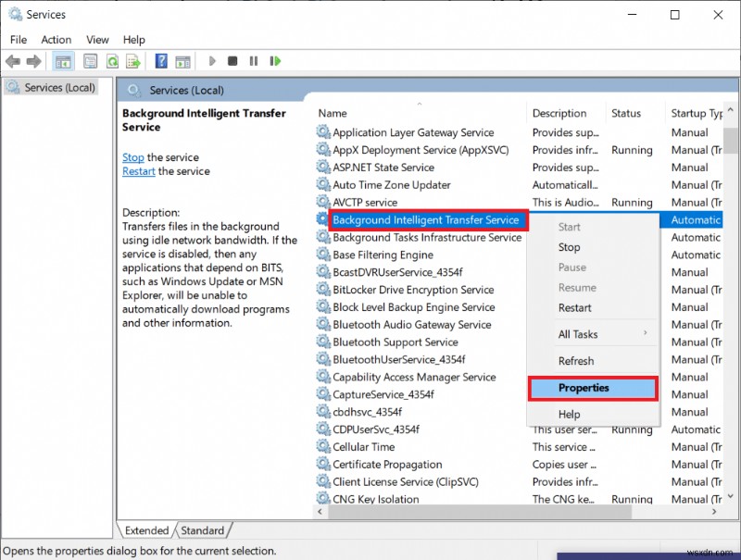
Task: Open the File menu
Action: (x=18, y=40)
